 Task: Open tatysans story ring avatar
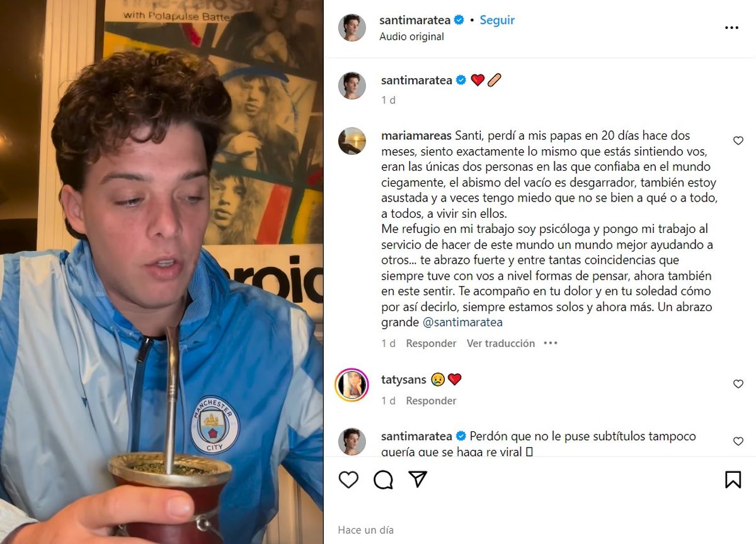352,385
